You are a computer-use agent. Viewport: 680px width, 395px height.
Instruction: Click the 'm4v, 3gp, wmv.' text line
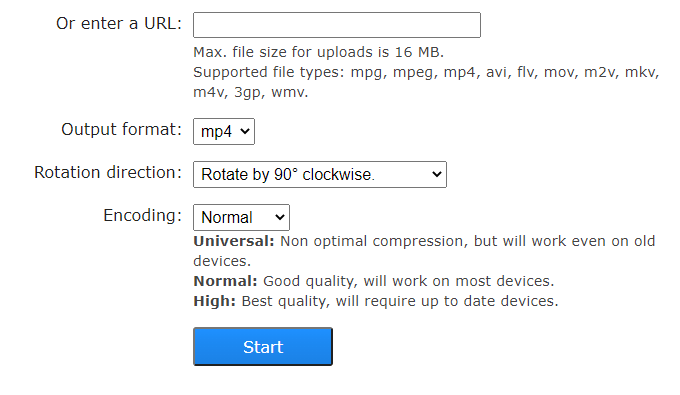pyautogui.click(x=251, y=92)
